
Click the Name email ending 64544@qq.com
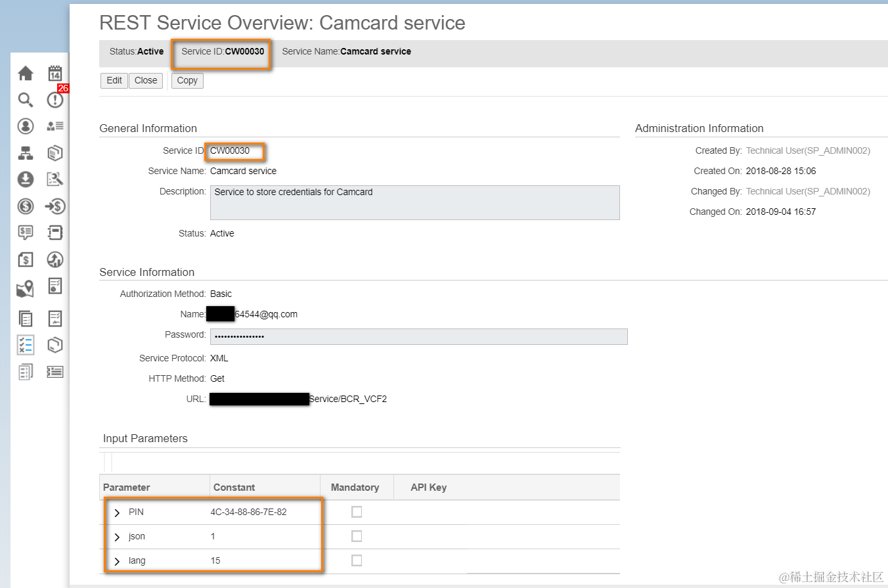click(x=266, y=314)
